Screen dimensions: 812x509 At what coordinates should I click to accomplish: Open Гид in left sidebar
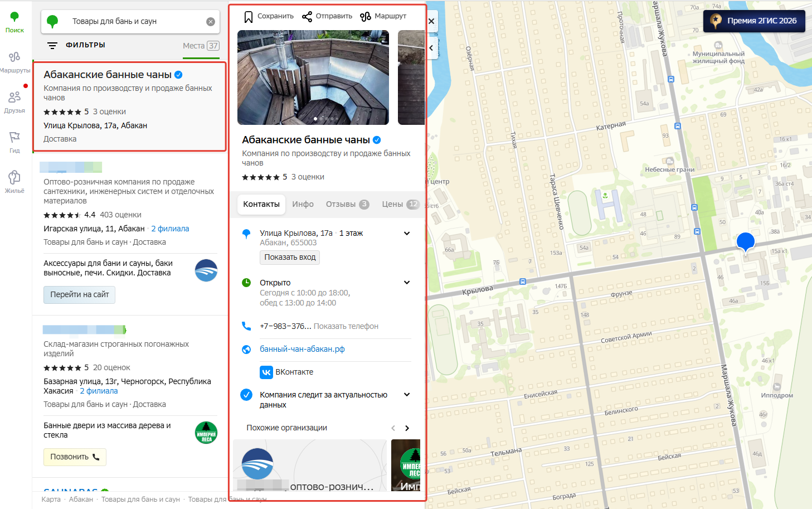[14, 143]
